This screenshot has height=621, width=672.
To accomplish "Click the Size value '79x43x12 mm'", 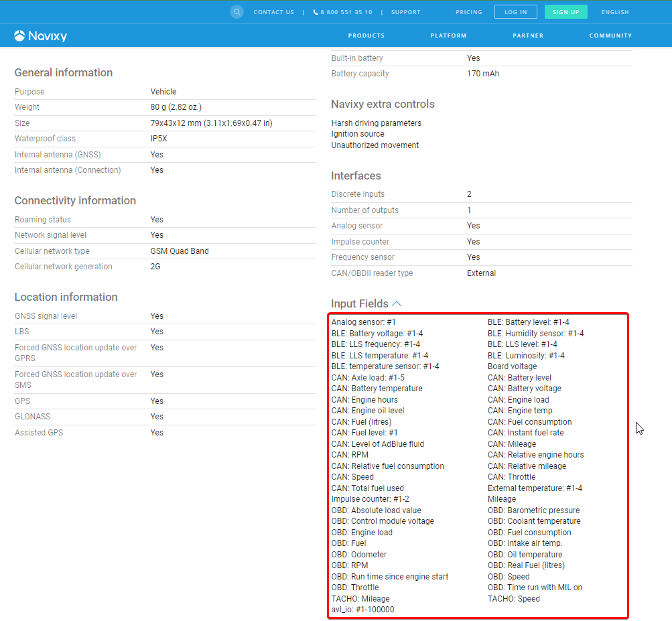I will coord(176,123).
